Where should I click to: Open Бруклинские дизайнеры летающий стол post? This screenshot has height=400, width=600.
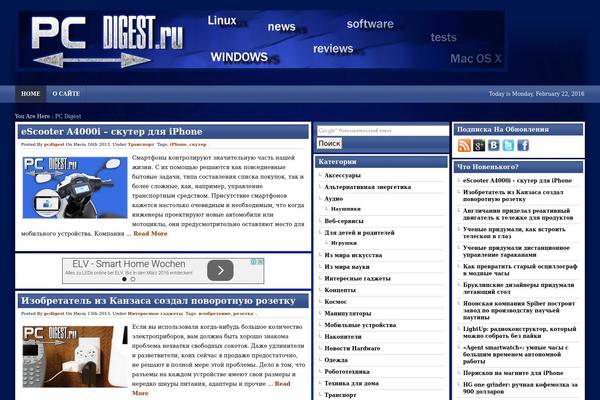point(518,289)
